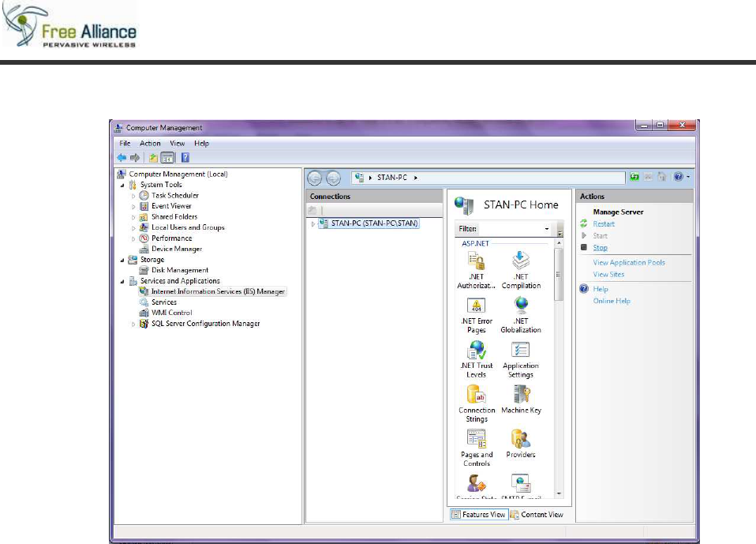Click the Show/Hide Console Tree toolbar icon
This screenshot has height=544, width=756.
(x=167, y=158)
